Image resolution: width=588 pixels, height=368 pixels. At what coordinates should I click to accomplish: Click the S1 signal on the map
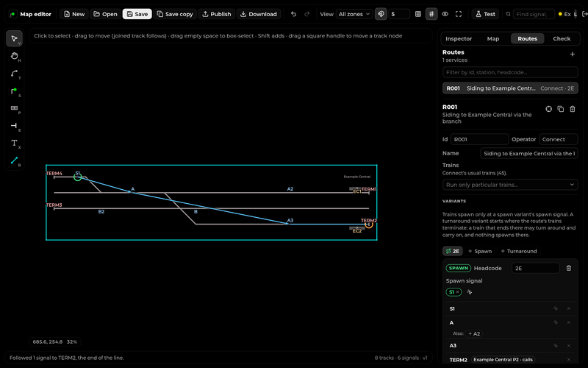(78, 177)
